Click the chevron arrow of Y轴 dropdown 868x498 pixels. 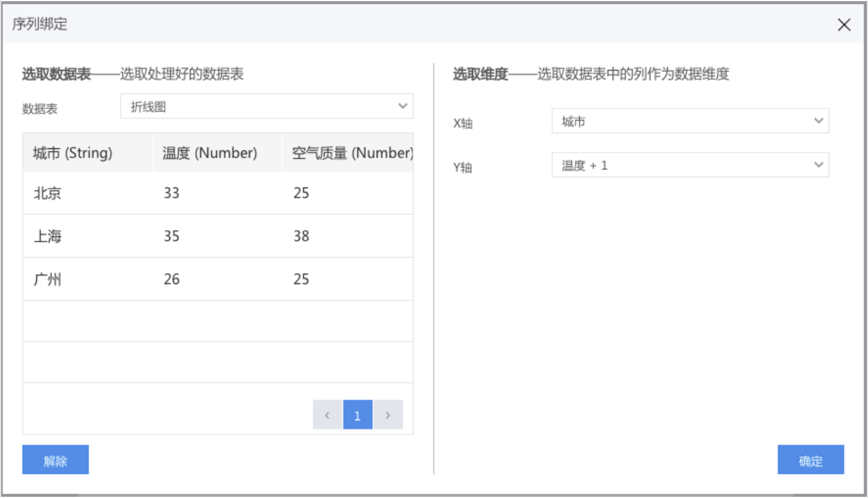818,165
